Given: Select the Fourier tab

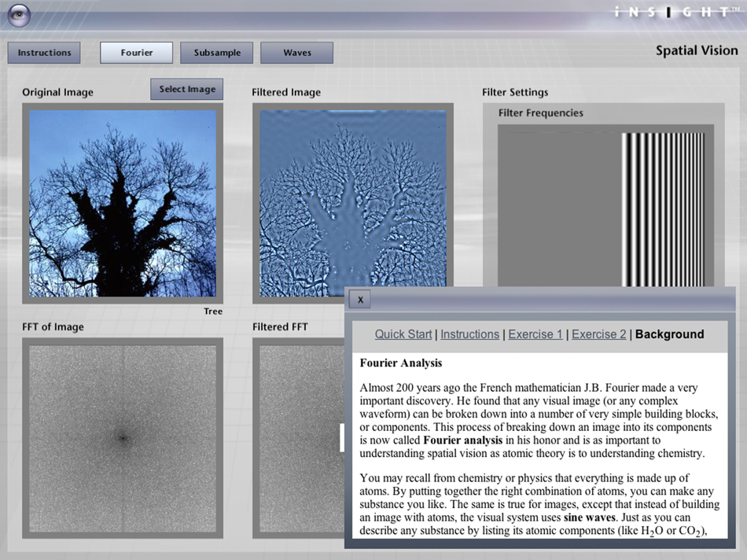Looking at the screenshot, I should point(137,53).
